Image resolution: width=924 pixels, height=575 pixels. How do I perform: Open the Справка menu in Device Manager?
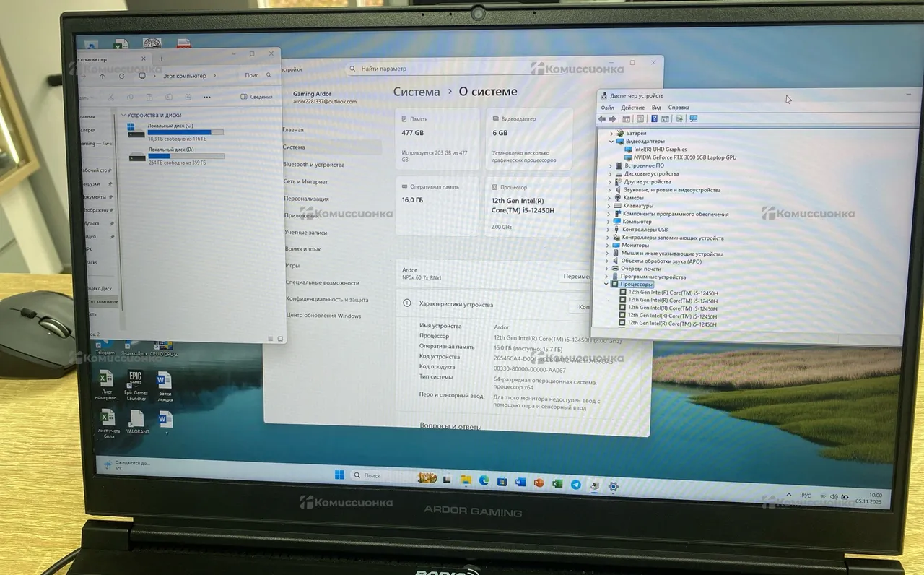click(679, 108)
